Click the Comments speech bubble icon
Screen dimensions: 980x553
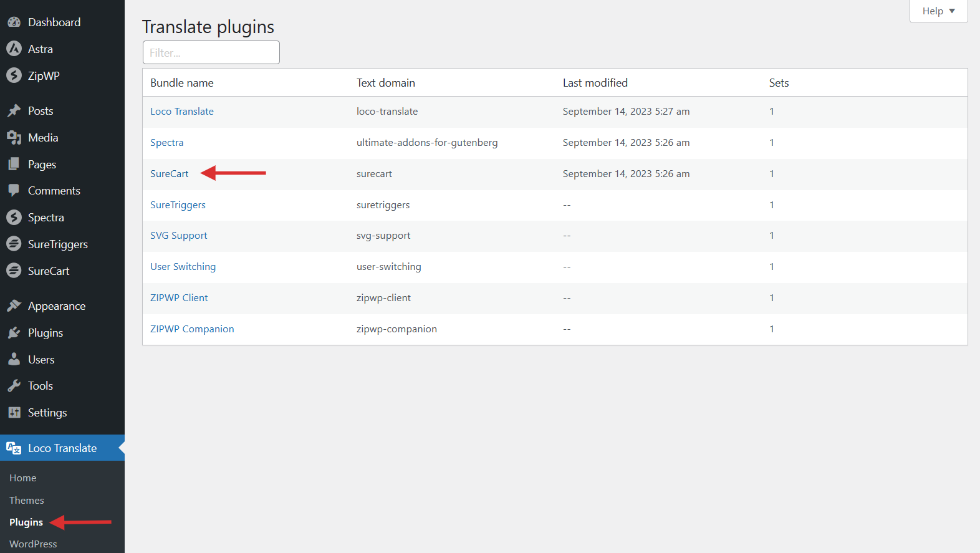coord(14,191)
